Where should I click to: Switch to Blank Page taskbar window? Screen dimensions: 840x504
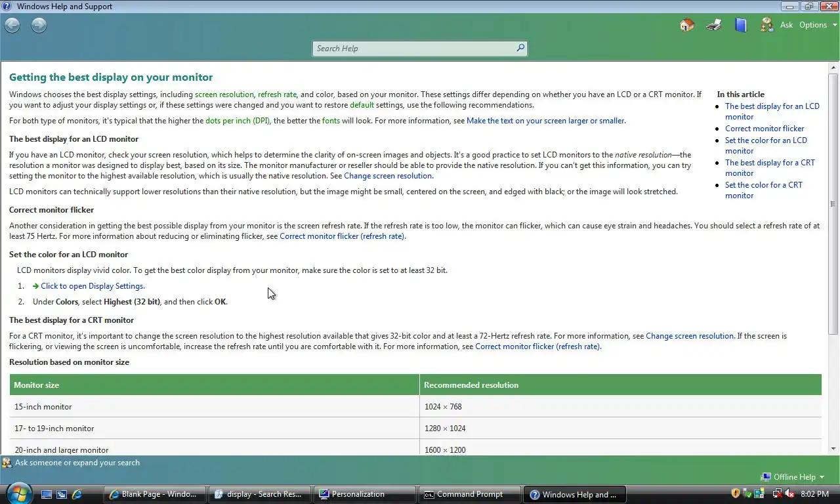click(x=155, y=494)
